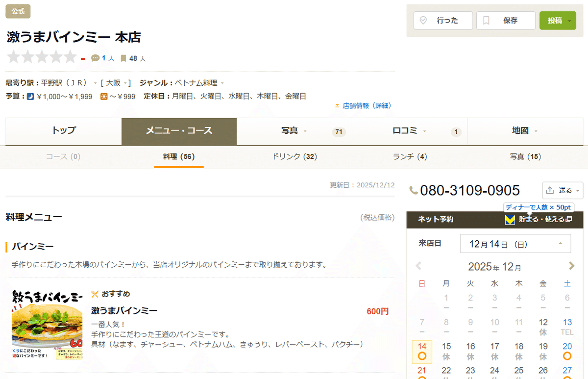
Task: Click the 保存 bookmark icon
Action: pos(486,21)
